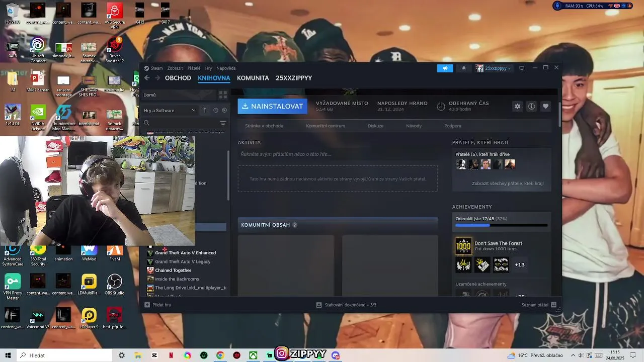Open the OBS Studio desktop icon
This screenshot has height=362, width=644.
115,285
